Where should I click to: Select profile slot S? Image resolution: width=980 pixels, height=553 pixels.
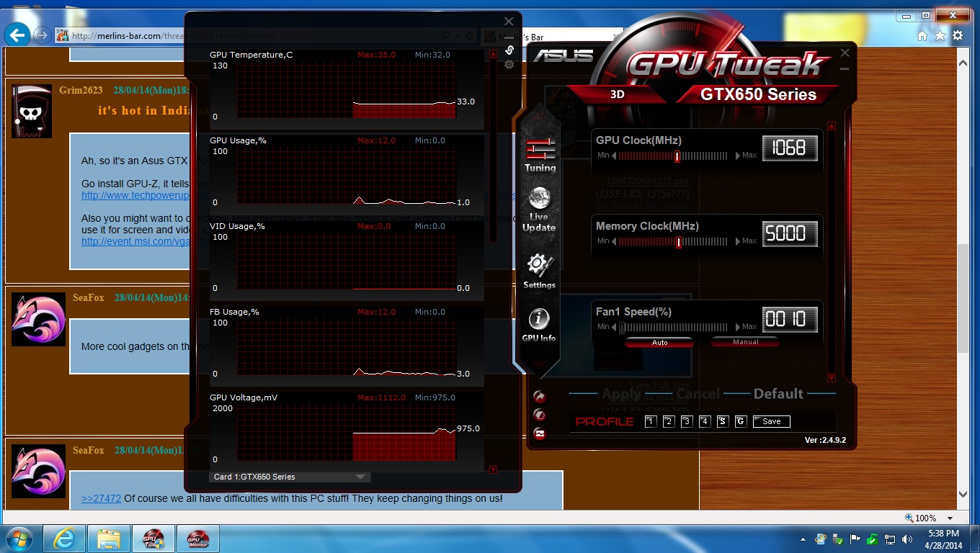(723, 421)
